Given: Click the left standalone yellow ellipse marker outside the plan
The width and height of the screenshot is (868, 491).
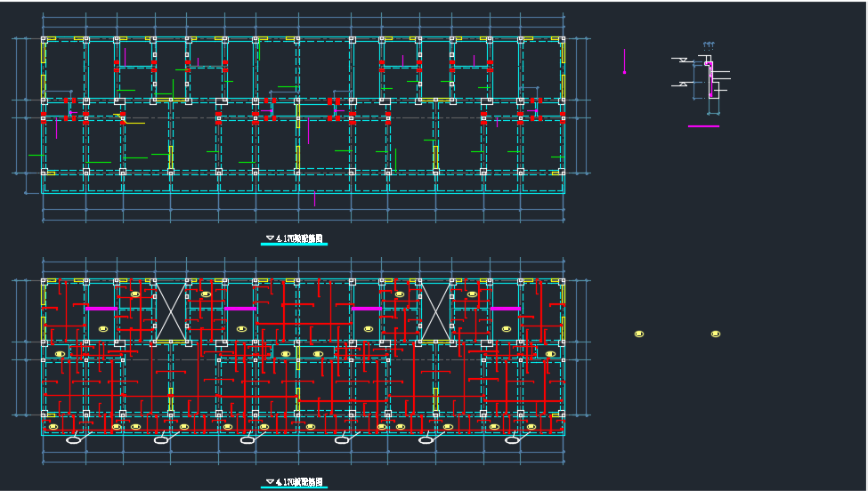Looking at the screenshot, I should tap(639, 334).
